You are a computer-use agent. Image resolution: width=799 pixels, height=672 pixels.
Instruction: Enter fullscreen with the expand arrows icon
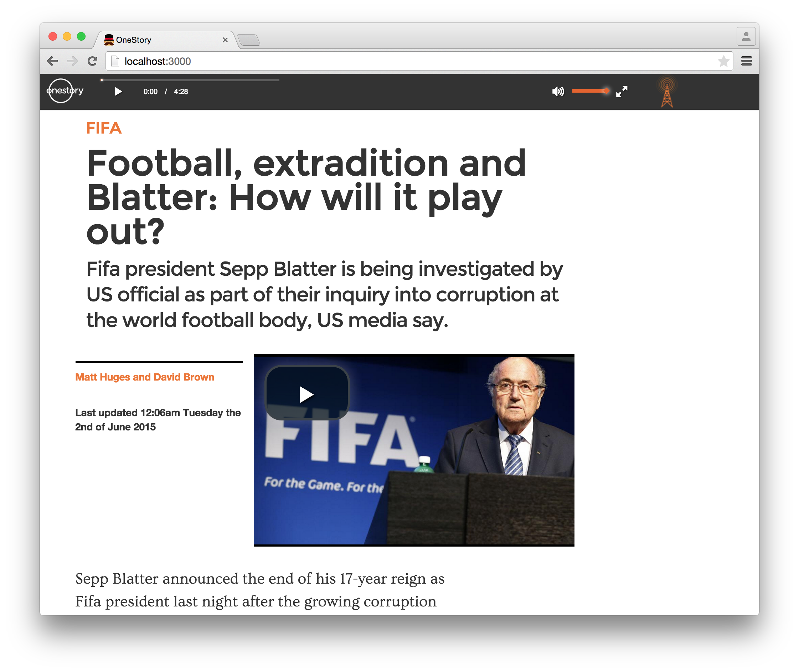622,92
